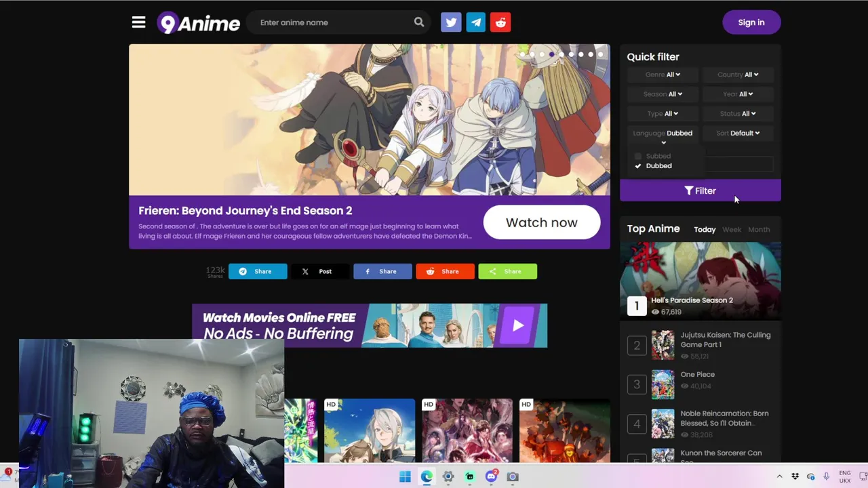Open the Windows Start menu
The image size is (868, 488).
405,476
